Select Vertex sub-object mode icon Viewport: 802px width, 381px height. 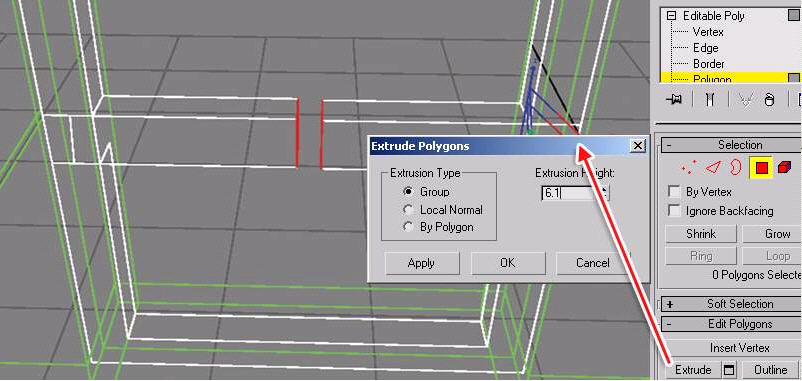point(689,166)
